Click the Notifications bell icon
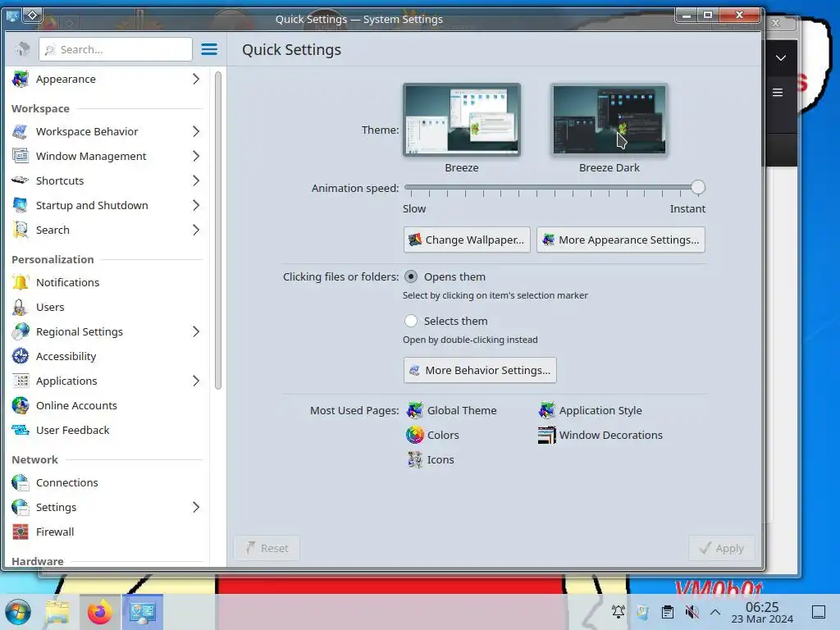This screenshot has width=840, height=630. coord(21,282)
